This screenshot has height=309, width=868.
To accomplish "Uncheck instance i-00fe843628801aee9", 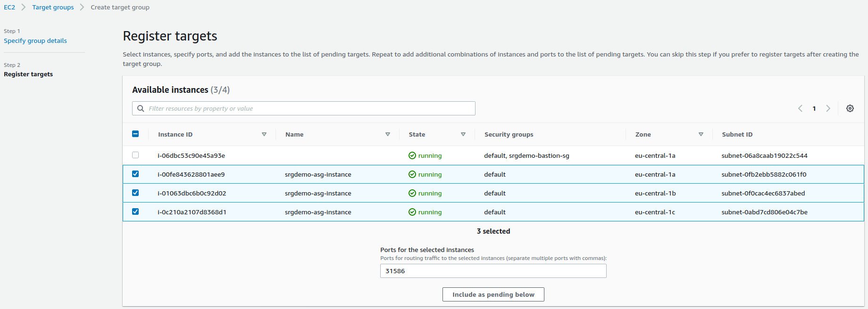I will 135,174.
